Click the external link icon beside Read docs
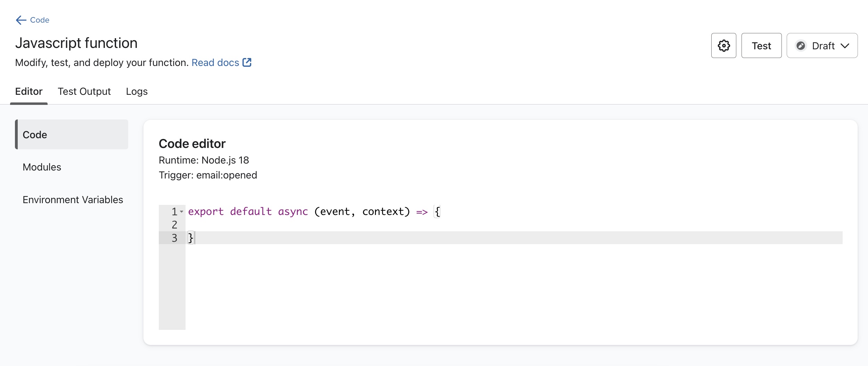This screenshot has width=868, height=366. [247, 62]
